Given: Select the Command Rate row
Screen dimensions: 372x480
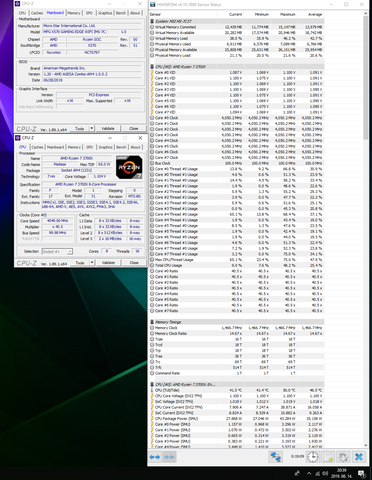Looking at the screenshot, I should 236,373.
